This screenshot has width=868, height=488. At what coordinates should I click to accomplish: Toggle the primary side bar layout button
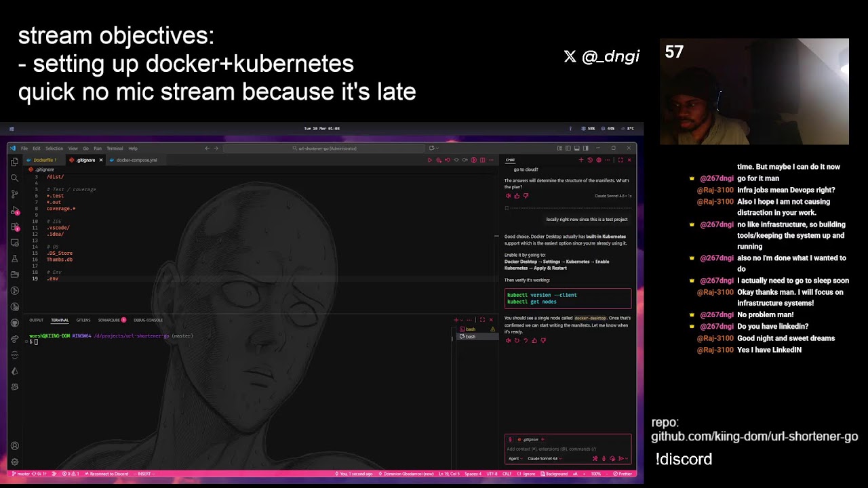point(568,148)
